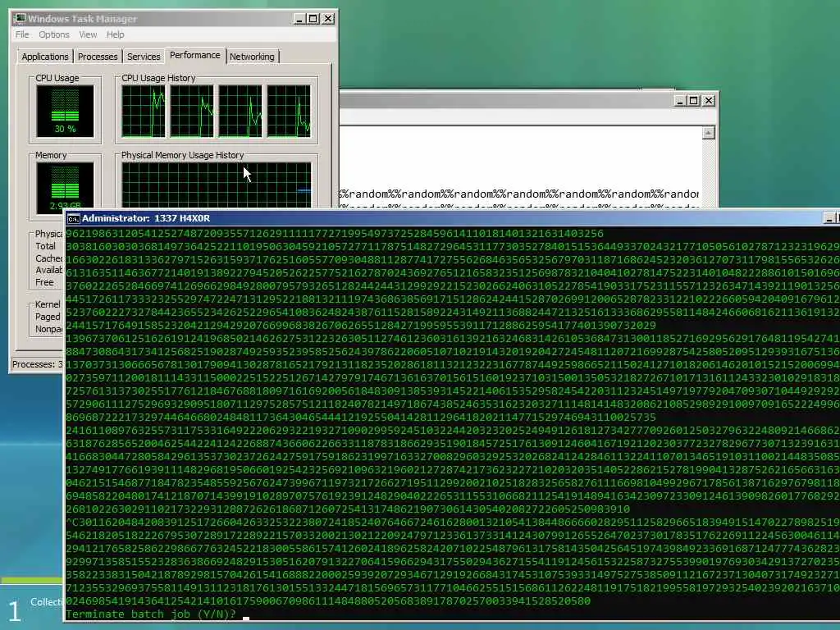The image size is (840, 630).
Task: Select the Performance tab
Action: (195, 55)
